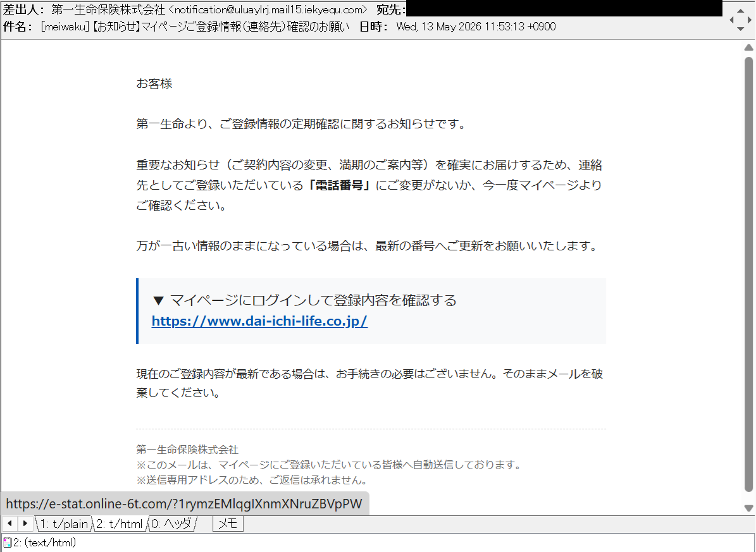Select the 2: (text/html) part entry
Viewport: 756px width, 552px height.
44,543
